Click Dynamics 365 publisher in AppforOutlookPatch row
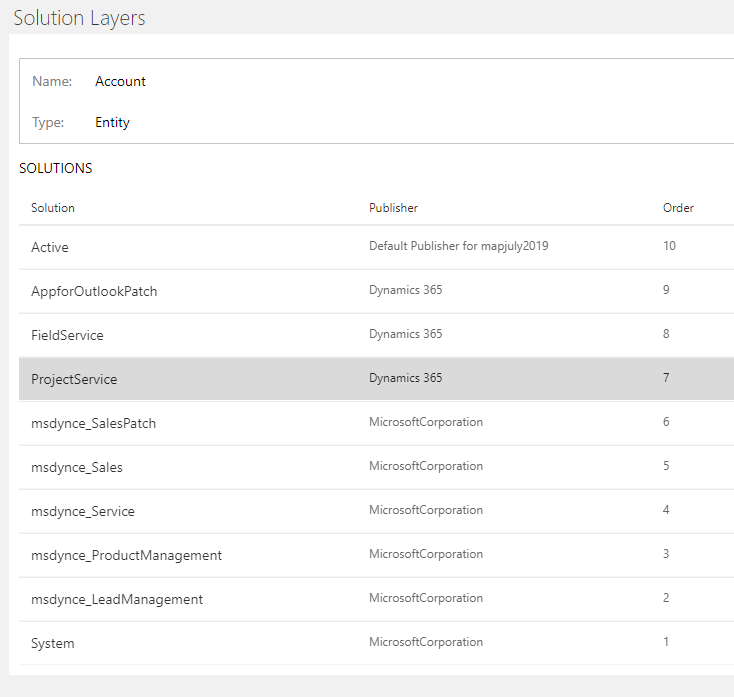Image resolution: width=734 pixels, height=697 pixels. point(405,290)
